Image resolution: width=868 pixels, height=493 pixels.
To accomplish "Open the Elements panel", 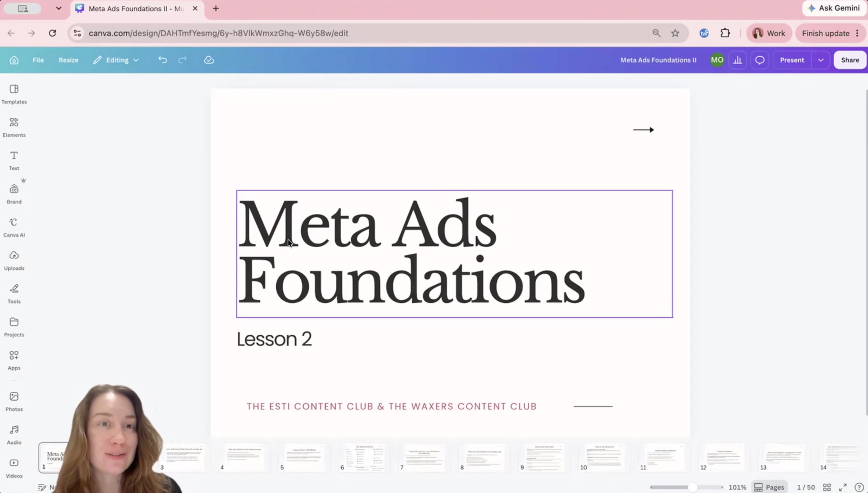I will [x=14, y=127].
